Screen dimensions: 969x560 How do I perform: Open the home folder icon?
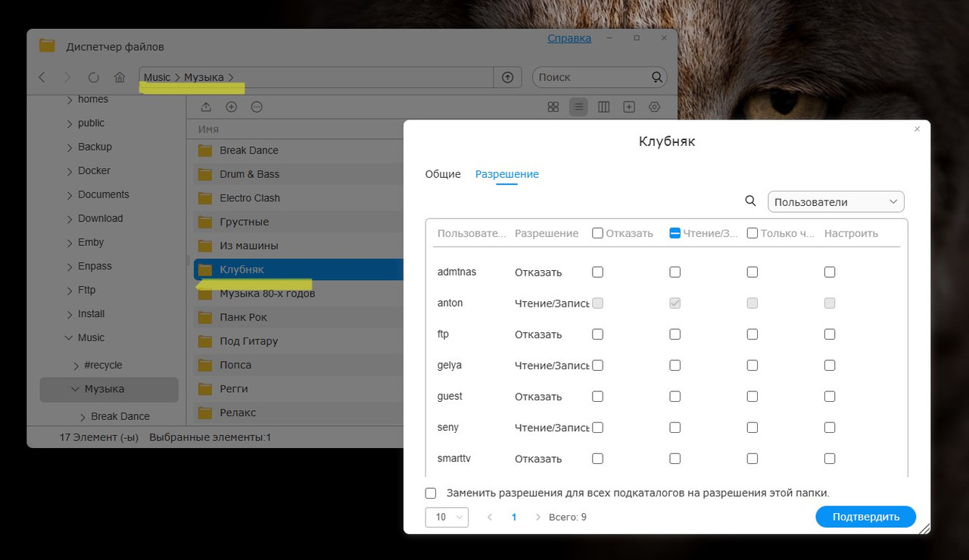pyautogui.click(x=120, y=77)
